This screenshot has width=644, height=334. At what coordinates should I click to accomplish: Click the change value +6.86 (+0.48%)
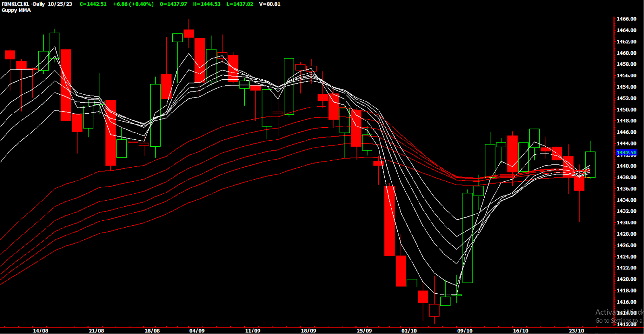[x=133, y=4]
